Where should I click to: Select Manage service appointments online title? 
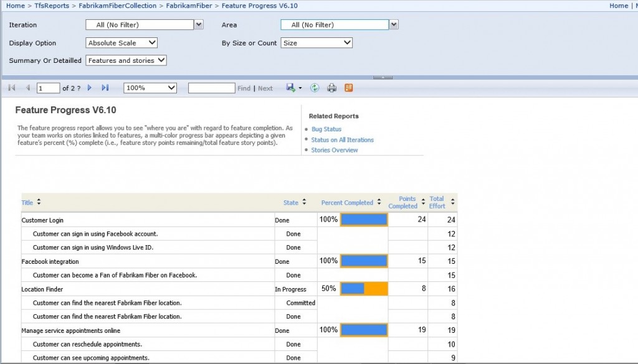71,330
